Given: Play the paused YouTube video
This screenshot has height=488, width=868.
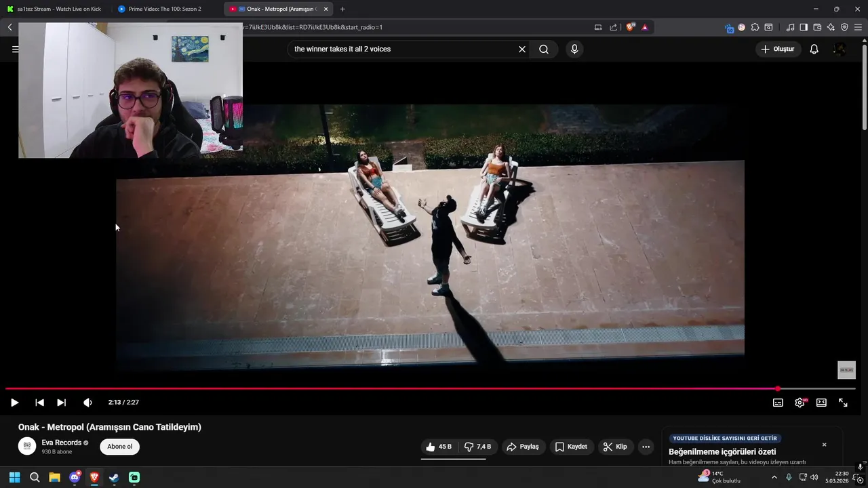Looking at the screenshot, I should tap(14, 403).
